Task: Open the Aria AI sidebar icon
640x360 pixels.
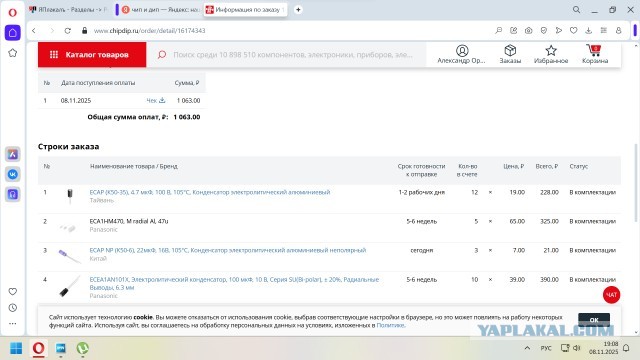Action: click(13, 154)
